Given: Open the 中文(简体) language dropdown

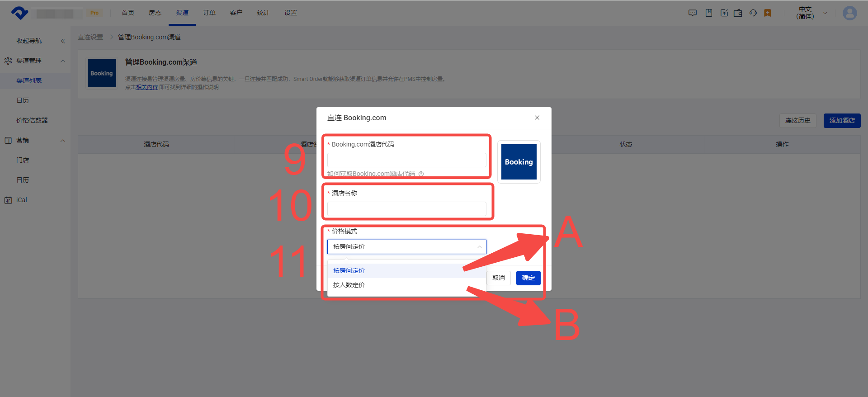Looking at the screenshot, I should tap(811, 13).
